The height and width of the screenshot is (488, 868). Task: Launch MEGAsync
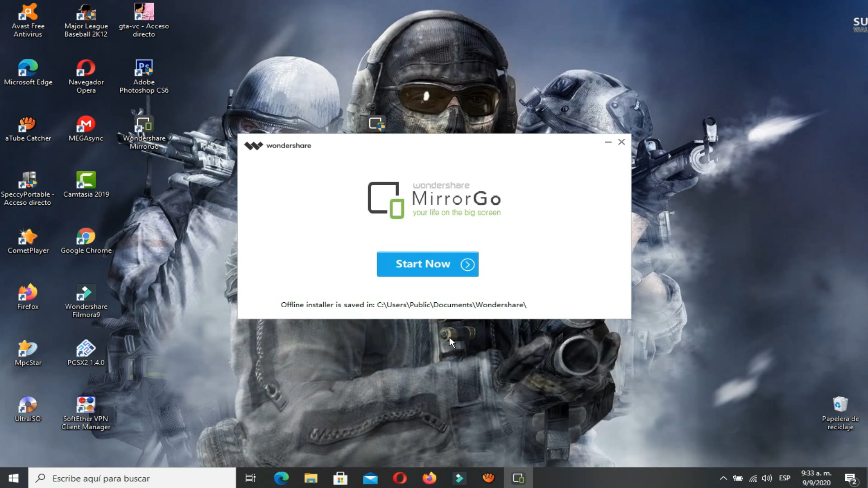coord(85,124)
